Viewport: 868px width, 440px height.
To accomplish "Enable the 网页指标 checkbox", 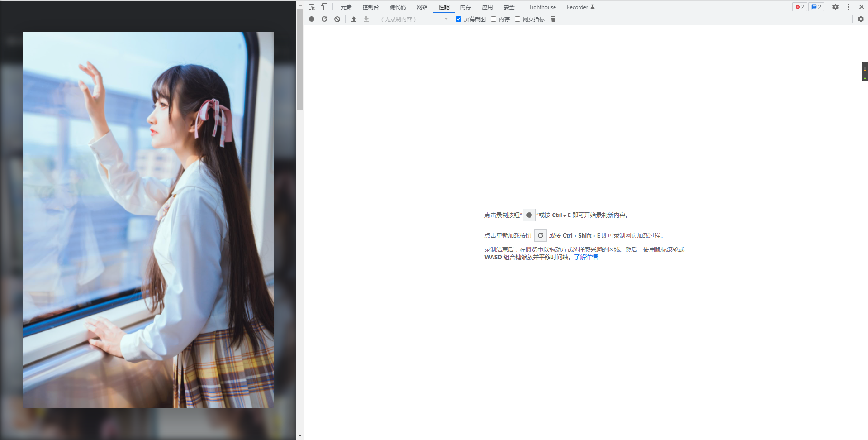I will coord(517,19).
